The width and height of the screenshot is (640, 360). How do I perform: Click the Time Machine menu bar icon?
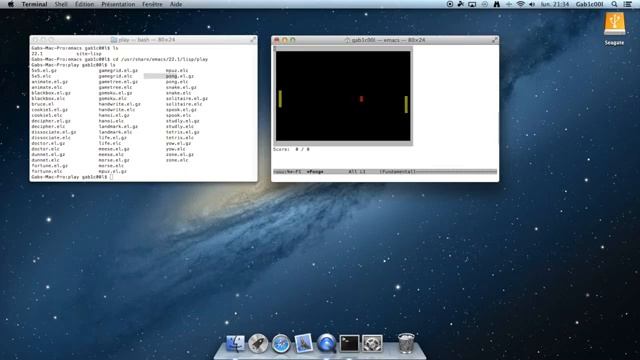coord(484,4)
